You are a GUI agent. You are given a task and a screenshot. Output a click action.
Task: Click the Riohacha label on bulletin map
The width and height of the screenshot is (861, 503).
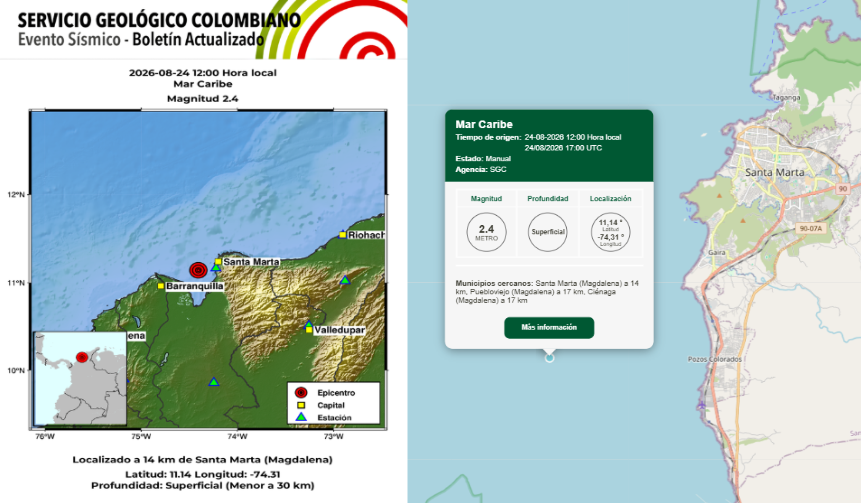click(x=366, y=235)
